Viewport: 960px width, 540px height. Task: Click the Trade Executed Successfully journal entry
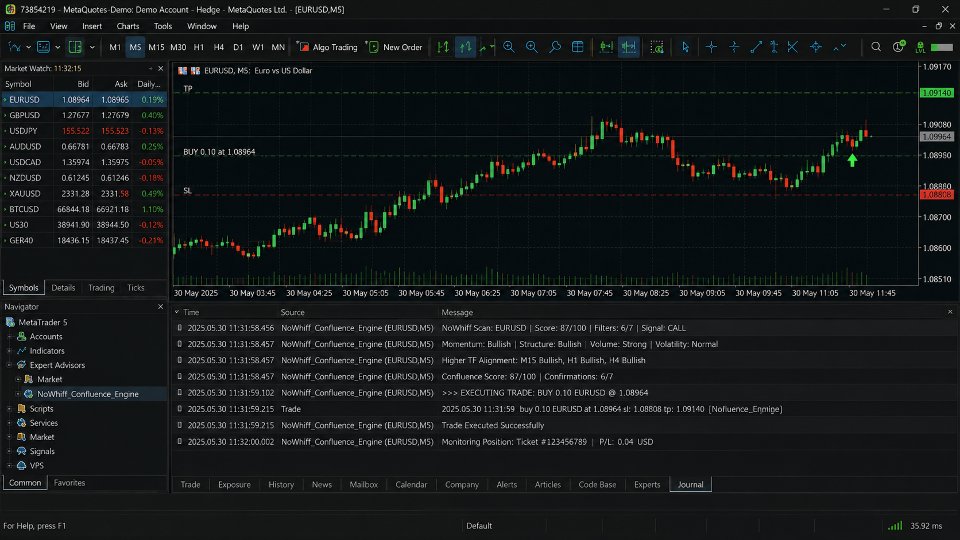[x=493, y=426]
